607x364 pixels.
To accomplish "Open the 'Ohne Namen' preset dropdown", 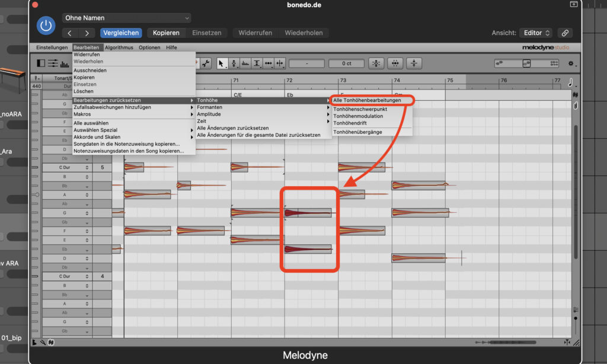I will [127, 18].
